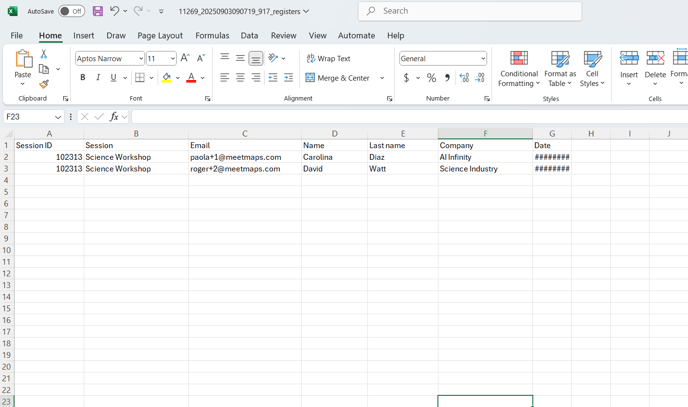Activate the Format Painter brush

[x=44, y=84]
